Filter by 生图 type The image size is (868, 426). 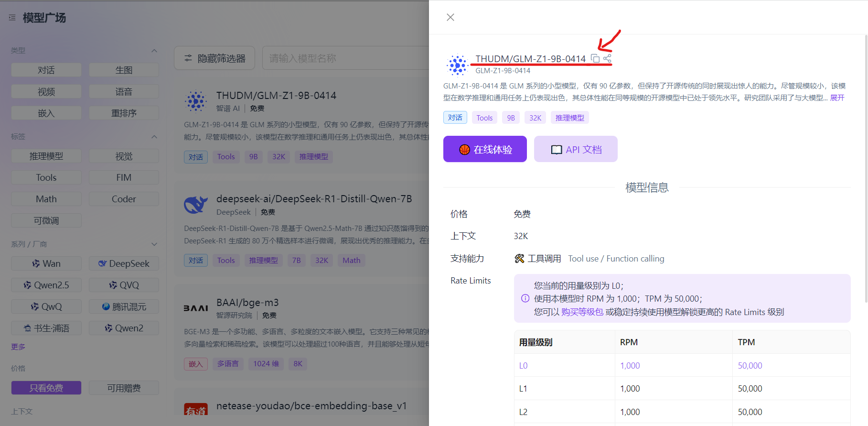pyautogui.click(x=124, y=70)
